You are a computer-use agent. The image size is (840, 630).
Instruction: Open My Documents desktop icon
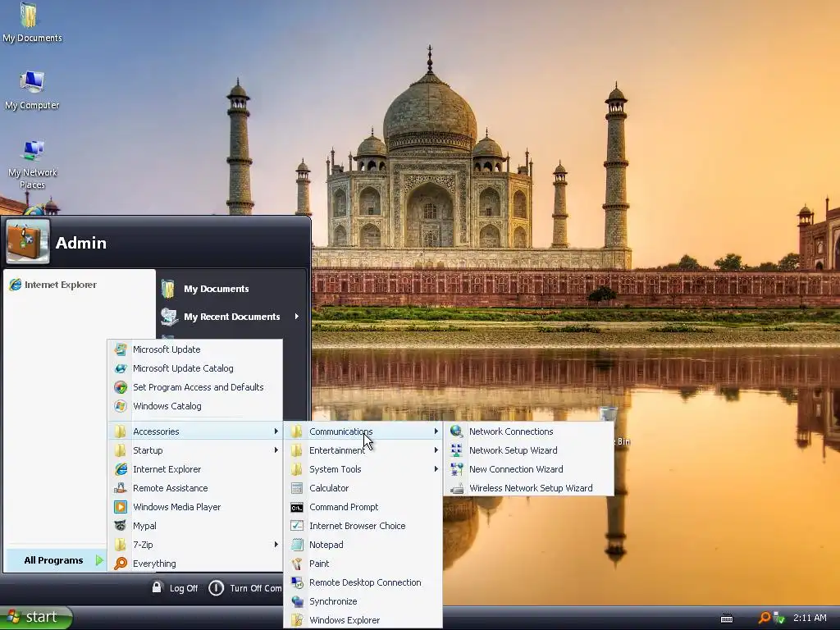click(32, 23)
